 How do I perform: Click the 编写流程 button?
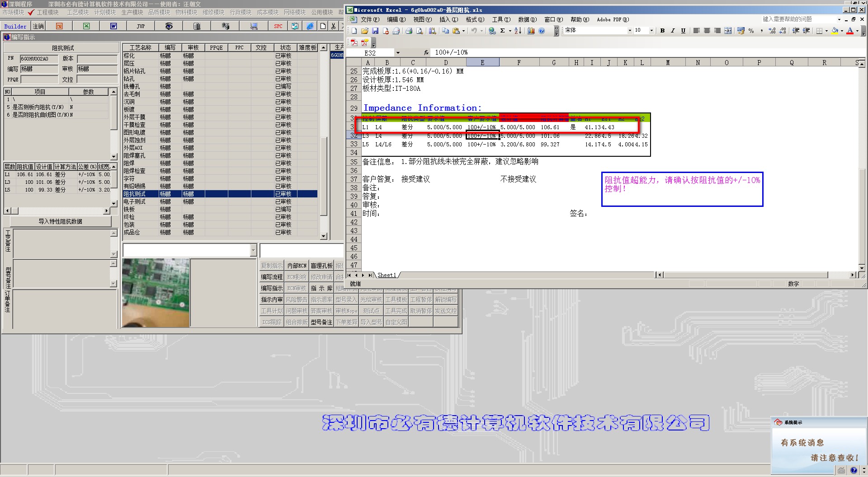(x=272, y=277)
